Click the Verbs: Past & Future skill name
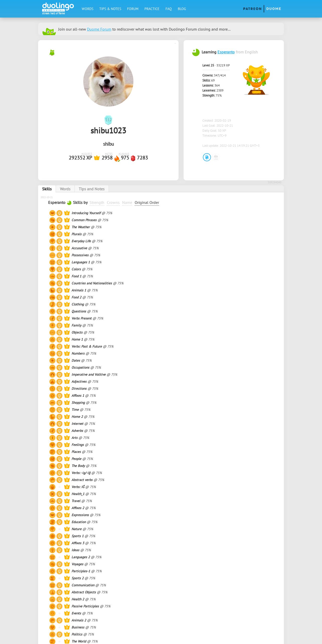Screen dimensions: 322x644 click(87, 347)
